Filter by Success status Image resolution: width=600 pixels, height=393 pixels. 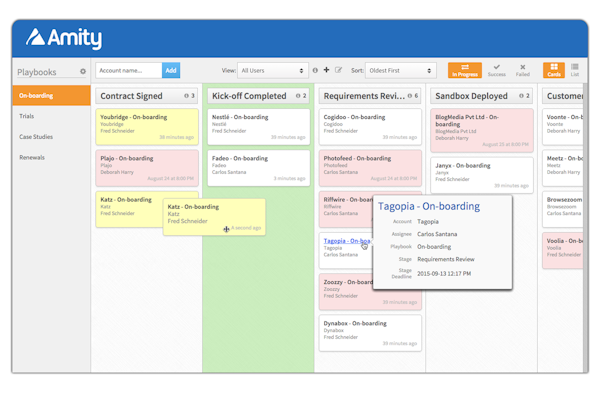pyautogui.click(x=497, y=70)
